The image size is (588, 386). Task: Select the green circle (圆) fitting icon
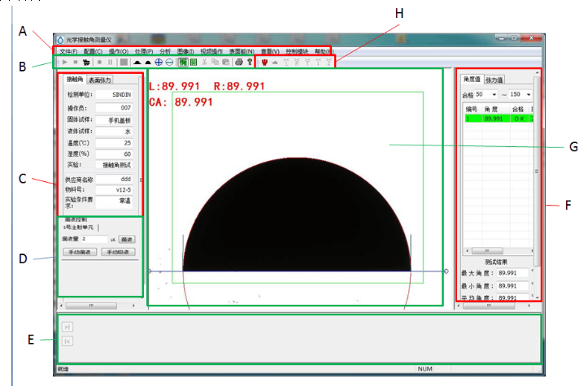[194, 63]
